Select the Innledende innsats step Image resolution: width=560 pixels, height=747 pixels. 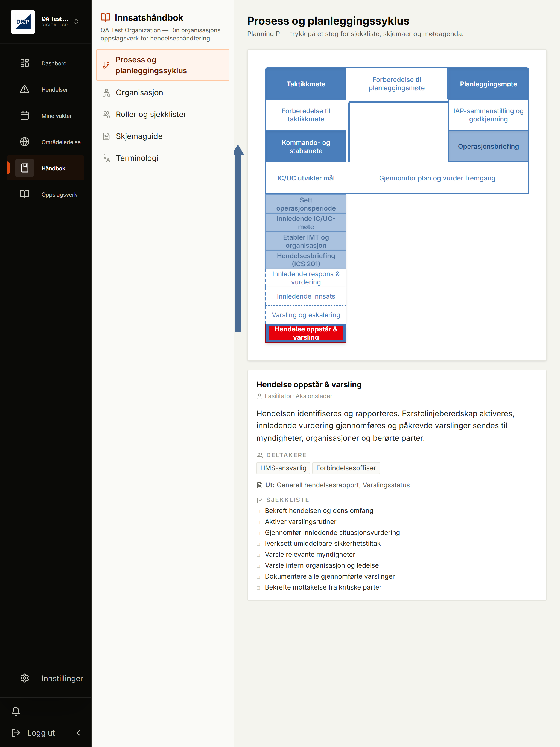(306, 296)
